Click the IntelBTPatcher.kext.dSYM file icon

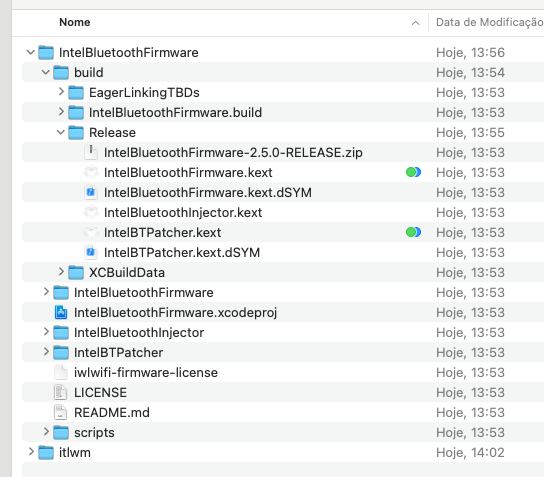click(91, 252)
